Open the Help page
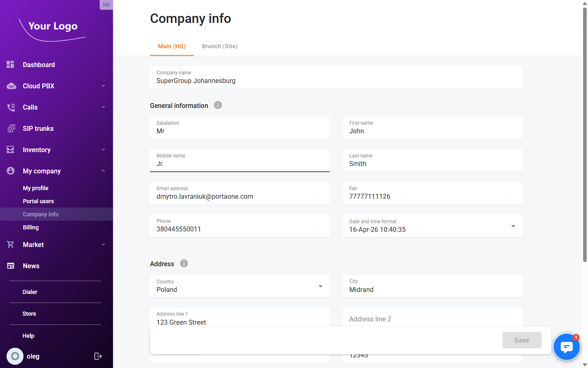 pos(28,335)
